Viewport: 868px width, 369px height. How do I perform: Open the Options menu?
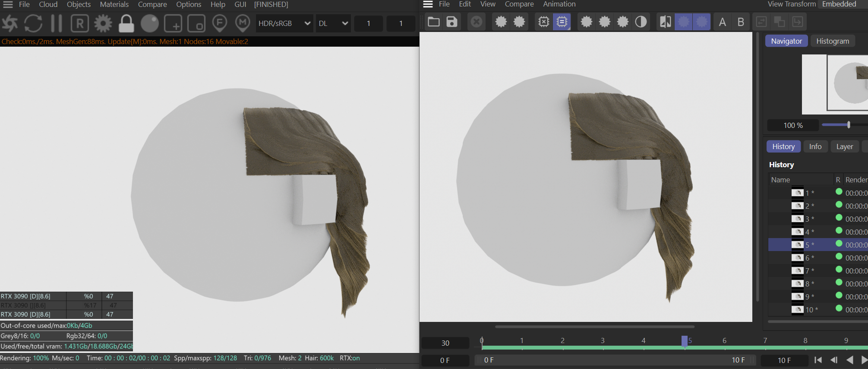(189, 4)
